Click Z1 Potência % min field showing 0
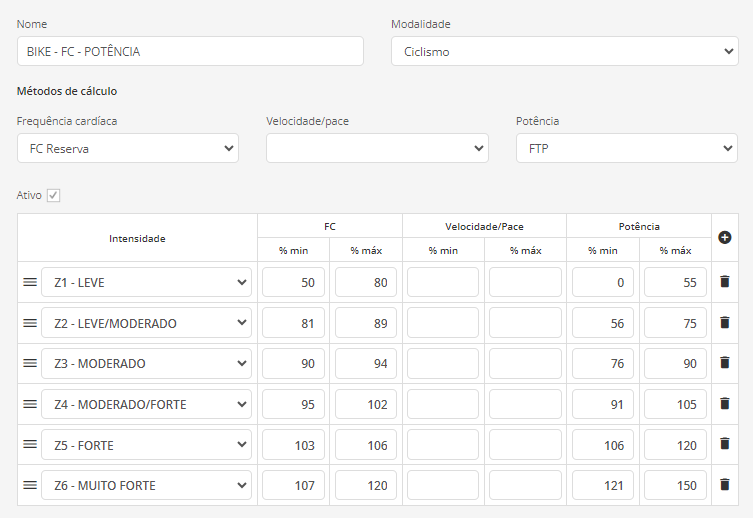Screen dimensions: 753x518 (603, 282)
